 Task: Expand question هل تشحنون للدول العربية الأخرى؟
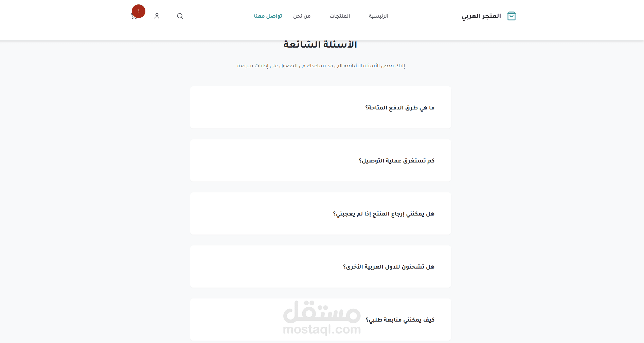tap(321, 267)
